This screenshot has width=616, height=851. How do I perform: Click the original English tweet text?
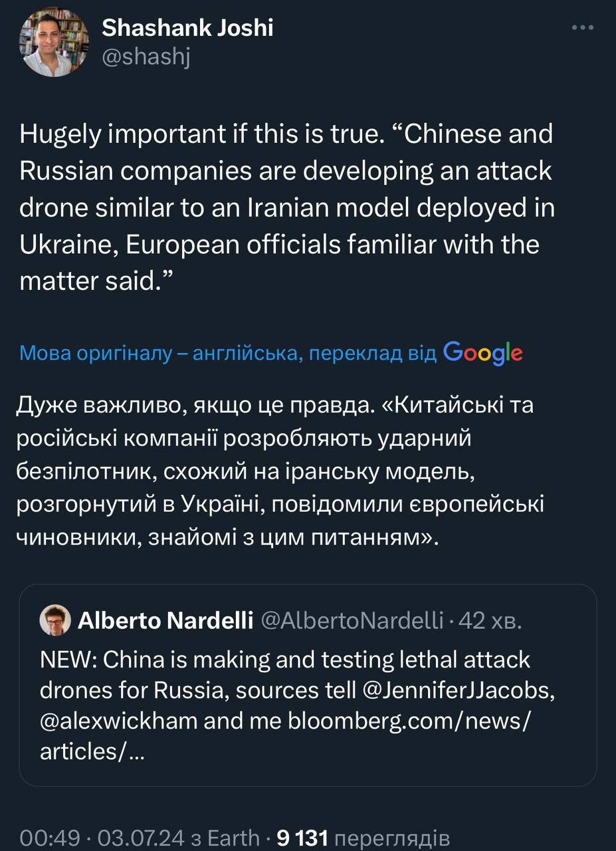tap(286, 208)
